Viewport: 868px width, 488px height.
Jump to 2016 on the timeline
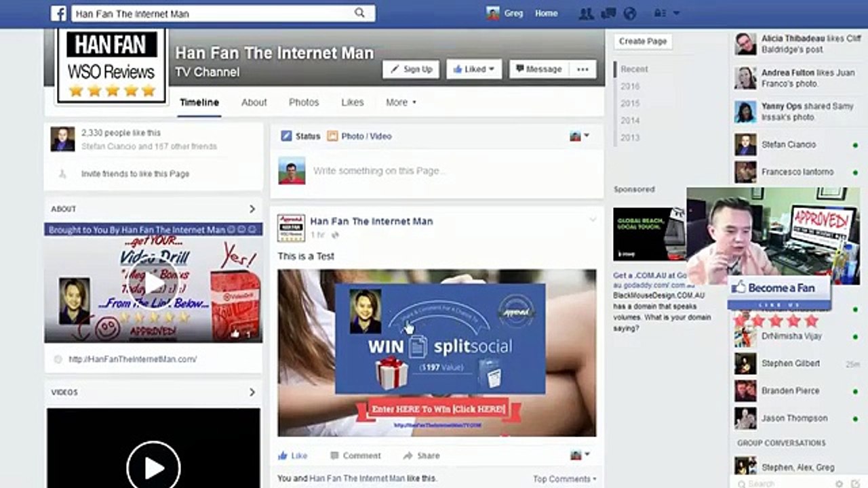coord(630,86)
